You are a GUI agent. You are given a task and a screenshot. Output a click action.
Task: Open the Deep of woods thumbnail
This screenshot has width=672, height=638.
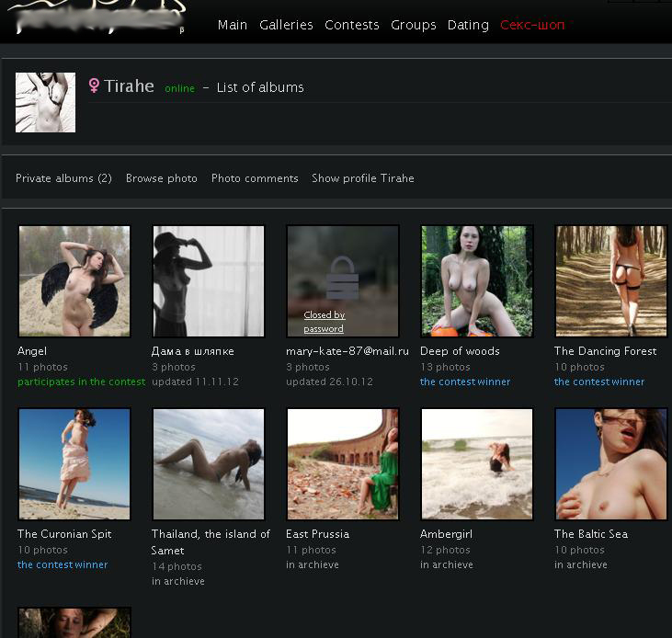pos(477,281)
